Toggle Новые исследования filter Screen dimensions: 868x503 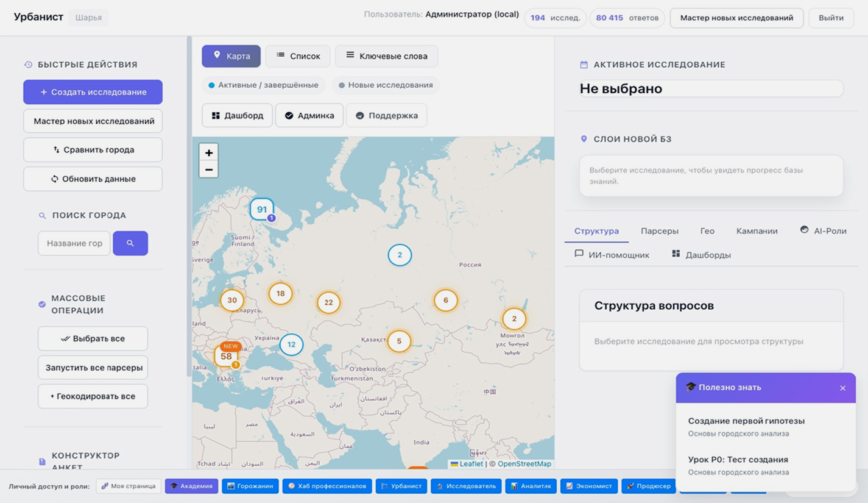pos(386,85)
